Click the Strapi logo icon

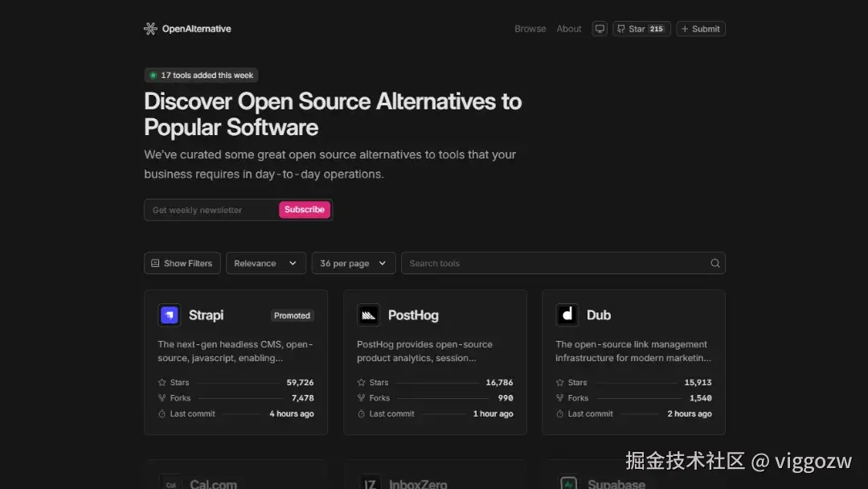[x=170, y=315]
